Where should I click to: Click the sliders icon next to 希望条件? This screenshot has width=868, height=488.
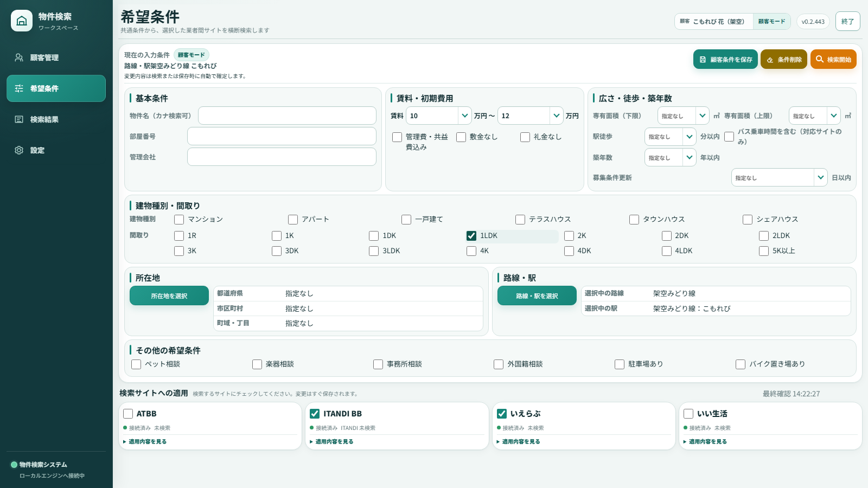point(19,88)
